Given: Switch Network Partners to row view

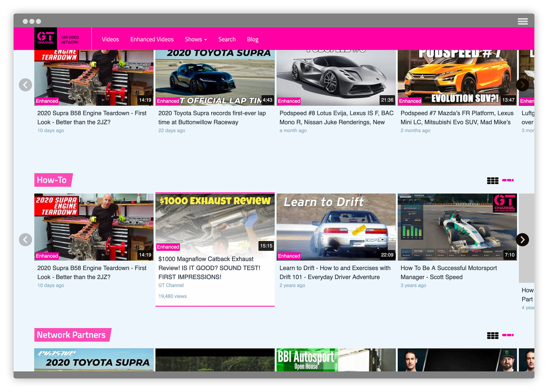Looking at the screenshot, I should click(x=508, y=335).
